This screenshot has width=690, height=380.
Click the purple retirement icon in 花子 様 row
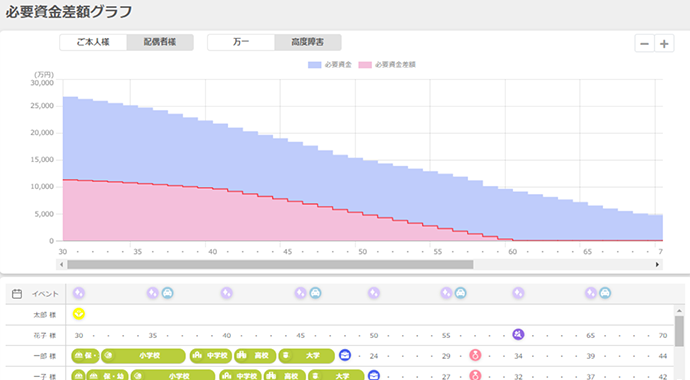tap(518, 334)
